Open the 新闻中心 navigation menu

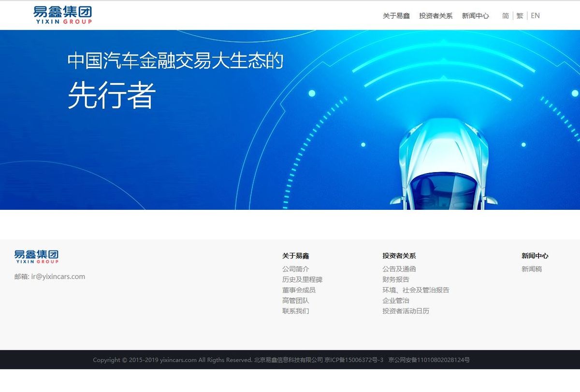(x=476, y=15)
